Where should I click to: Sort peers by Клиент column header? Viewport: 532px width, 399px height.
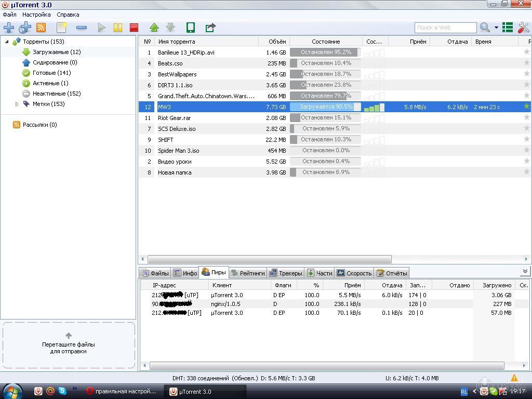(240, 285)
